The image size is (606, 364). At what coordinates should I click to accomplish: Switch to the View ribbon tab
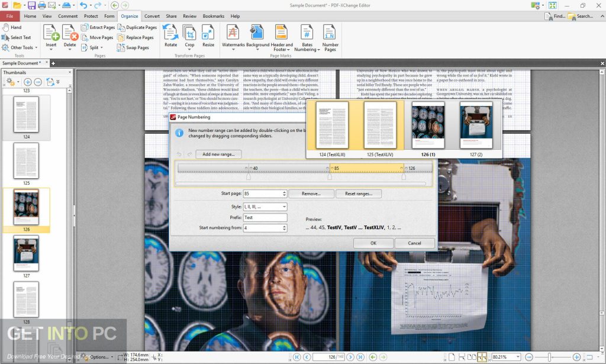tap(47, 16)
